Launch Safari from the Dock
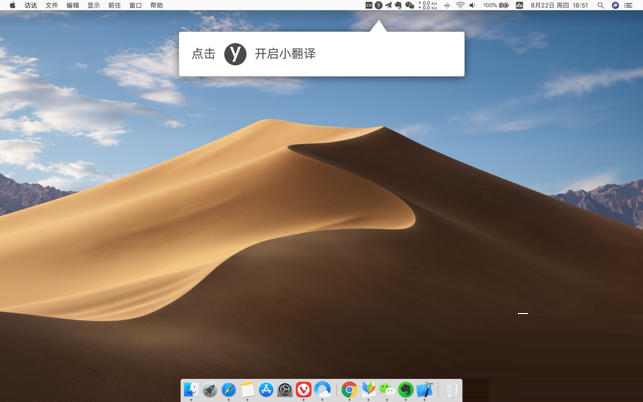Screen dimensions: 643x402 tap(229, 390)
